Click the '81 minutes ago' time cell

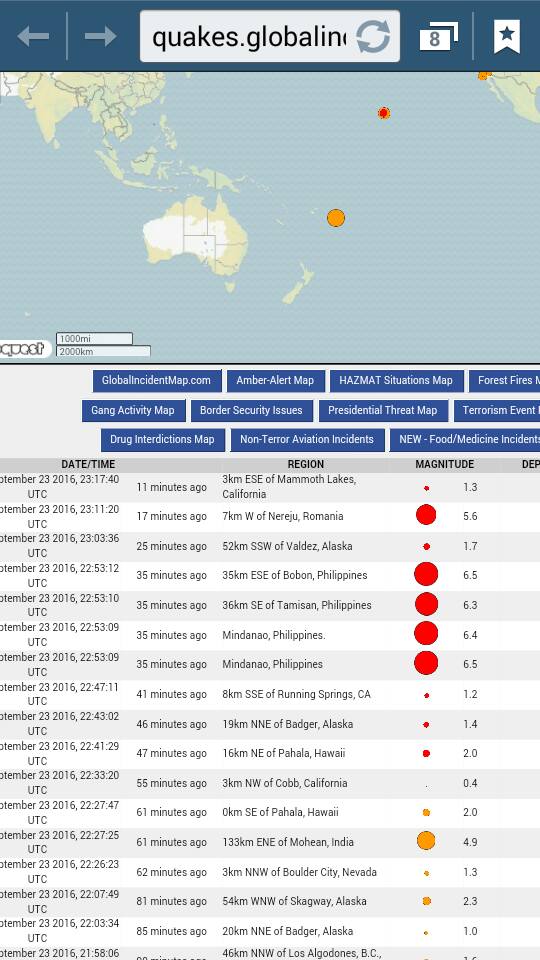(x=171, y=901)
